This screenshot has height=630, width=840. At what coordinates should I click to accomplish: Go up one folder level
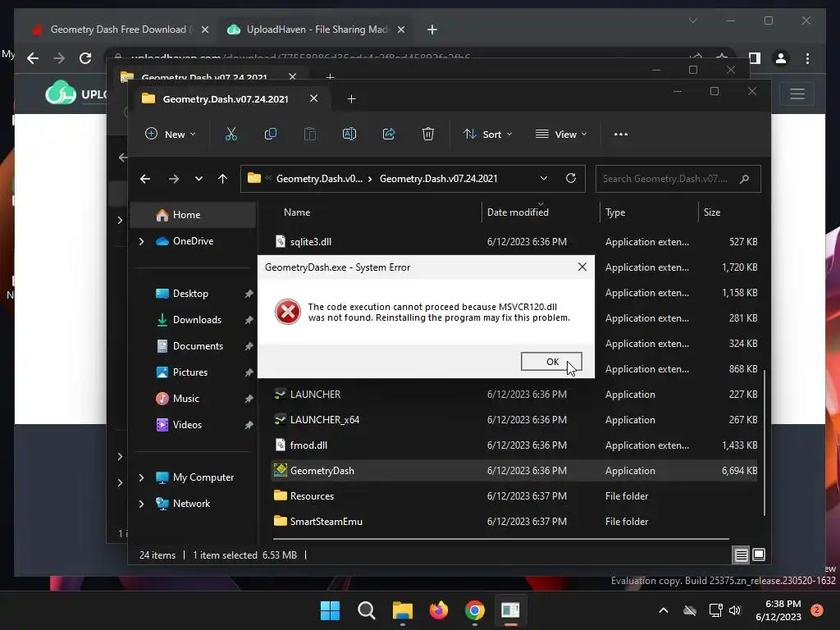pos(223,179)
